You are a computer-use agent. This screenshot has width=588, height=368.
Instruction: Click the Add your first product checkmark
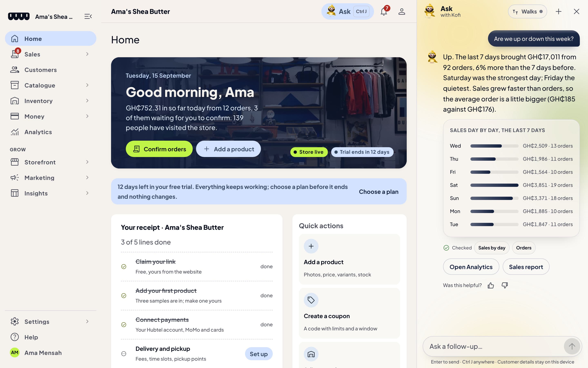tap(124, 295)
